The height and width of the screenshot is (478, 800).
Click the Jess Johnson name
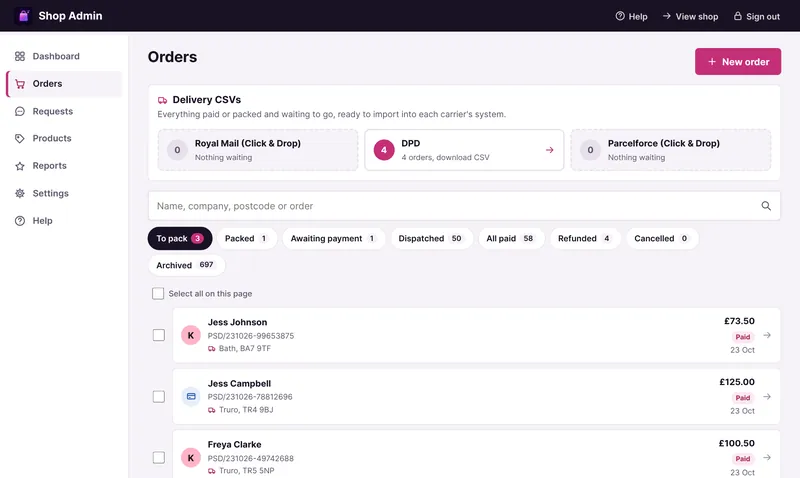237,322
